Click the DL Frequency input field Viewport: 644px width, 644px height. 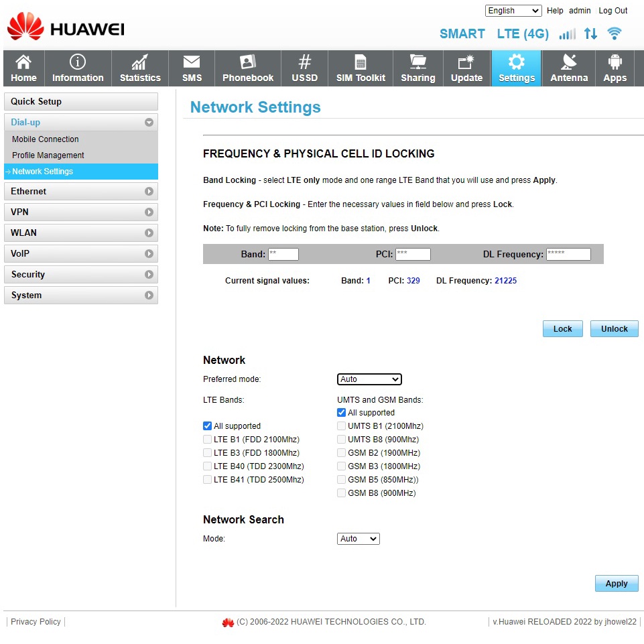[x=568, y=255]
